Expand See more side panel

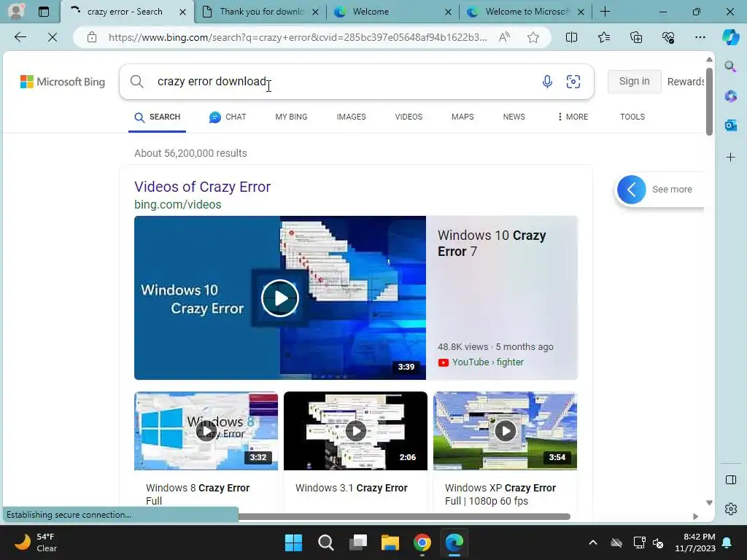[x=659, y=190]
